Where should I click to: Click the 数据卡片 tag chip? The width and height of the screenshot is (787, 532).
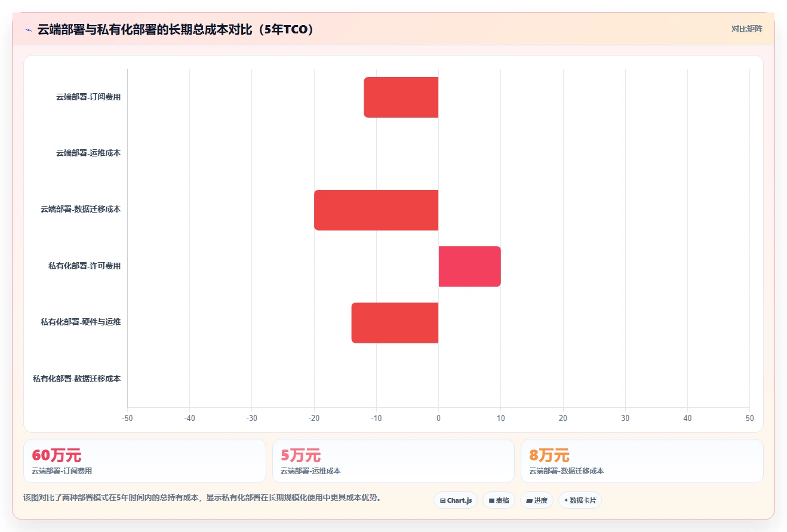(x=580, y=500)
